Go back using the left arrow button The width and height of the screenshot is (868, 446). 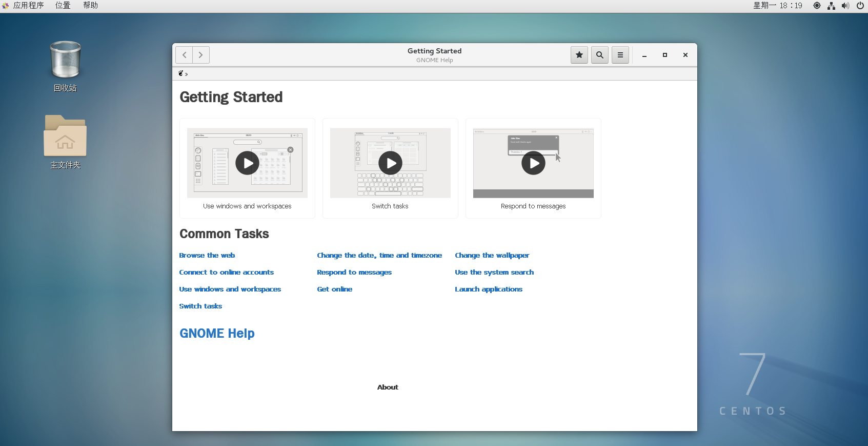click(x=184, y=55)
